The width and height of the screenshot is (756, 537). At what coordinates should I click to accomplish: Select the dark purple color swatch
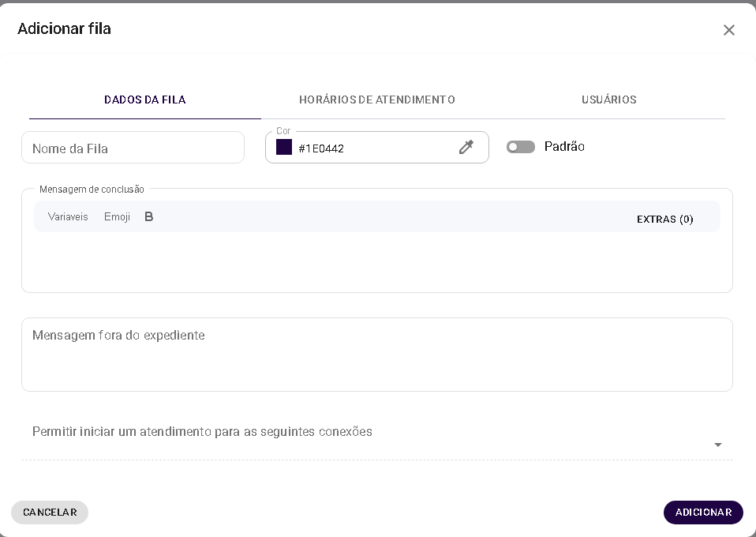[x=284, y=147]
